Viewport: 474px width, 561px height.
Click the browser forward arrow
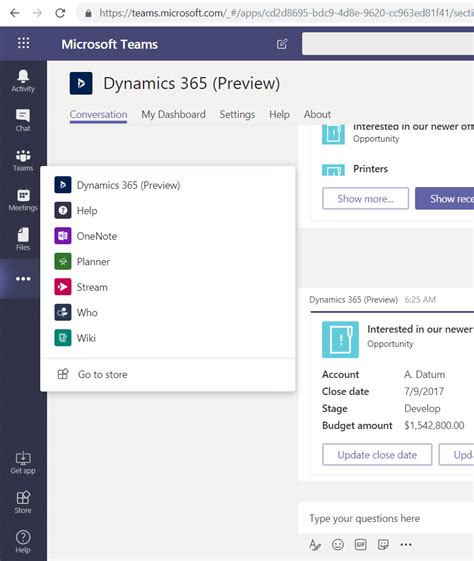(37, 13)
